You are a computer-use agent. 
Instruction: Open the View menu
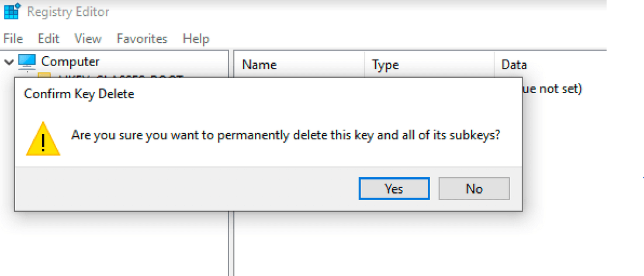click(88, 39)
